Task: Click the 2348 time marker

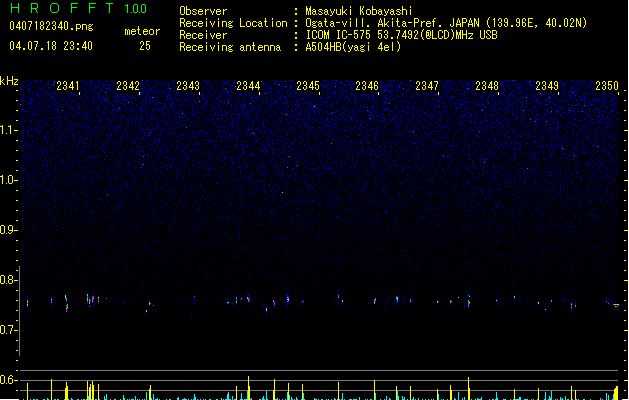Action: [x=487, y=86]
